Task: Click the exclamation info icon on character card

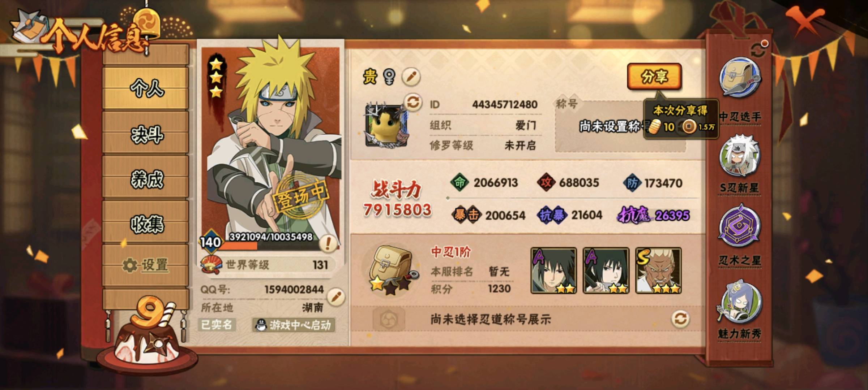Action: click(x=328, y=243)
